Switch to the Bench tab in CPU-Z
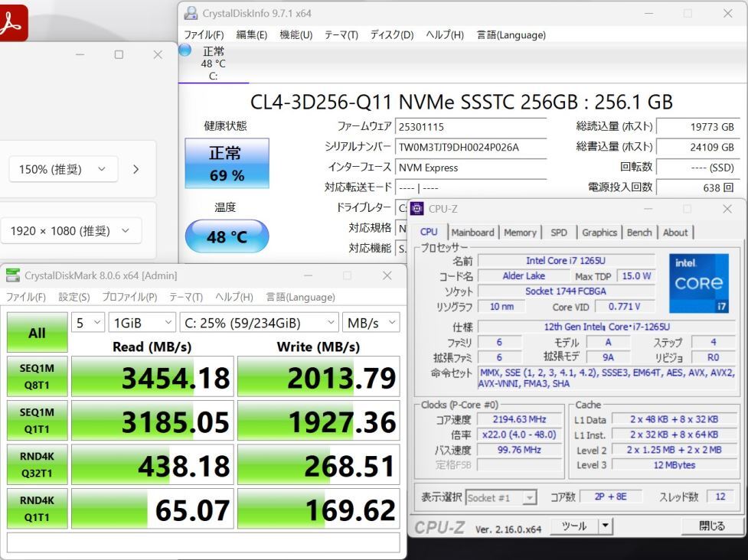Screen dimensions: 748x560 [639, 232]
